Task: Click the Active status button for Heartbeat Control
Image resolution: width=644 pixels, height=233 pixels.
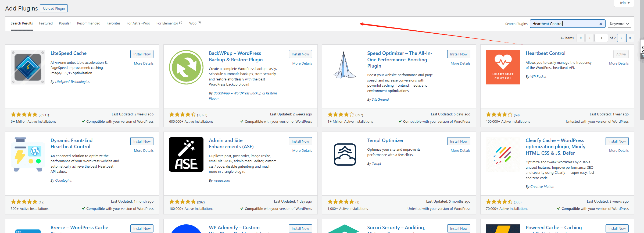Action: click(x=621, y=54)
